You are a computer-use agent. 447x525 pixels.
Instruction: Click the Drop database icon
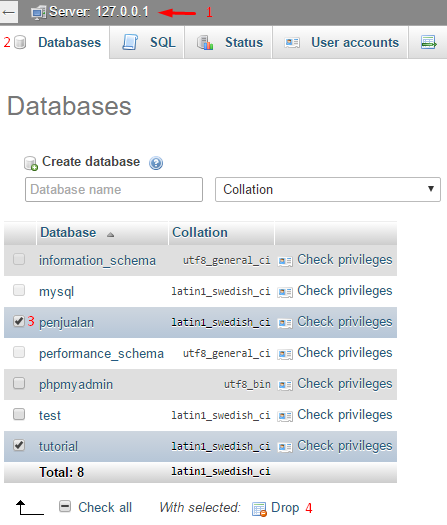(x=259, y=509)
